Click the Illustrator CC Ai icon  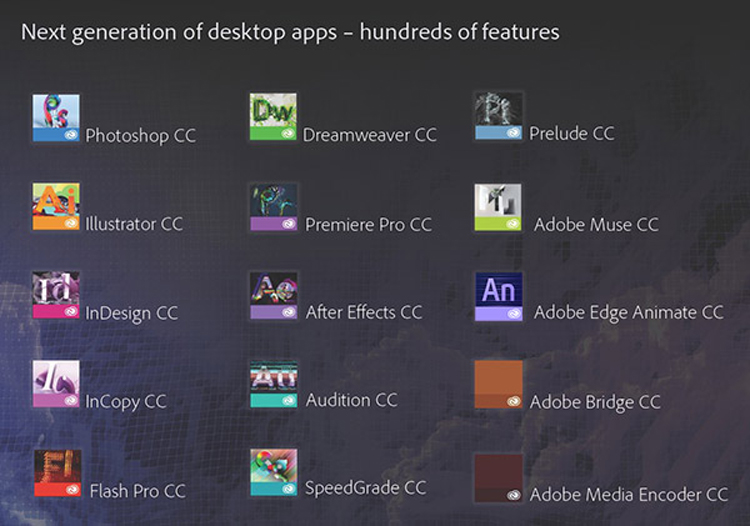(56, 207)
